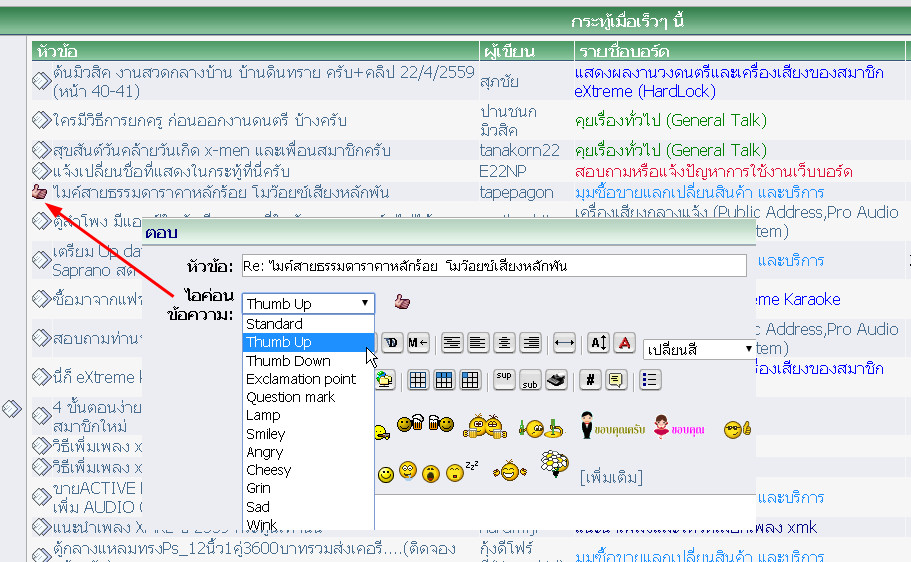911x562 pixels.
Task: Insert the sleeping Zzz emoticon
Action: point(462,471)
